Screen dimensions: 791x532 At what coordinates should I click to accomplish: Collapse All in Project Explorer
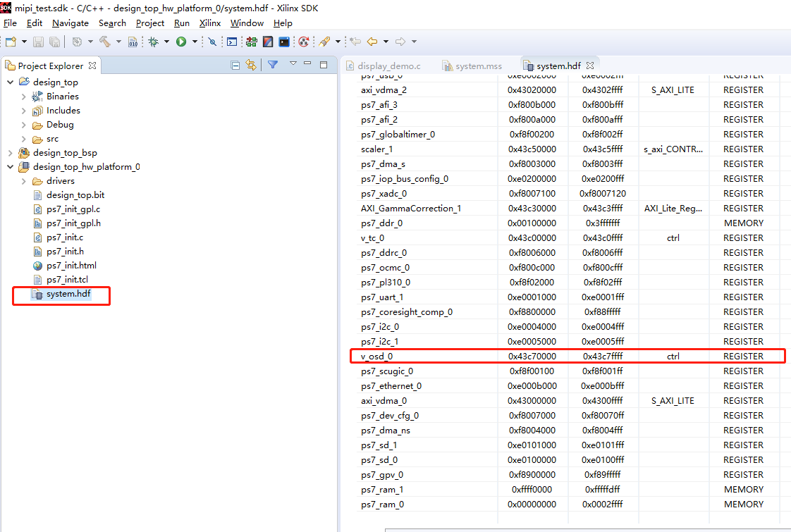point(235,65)
